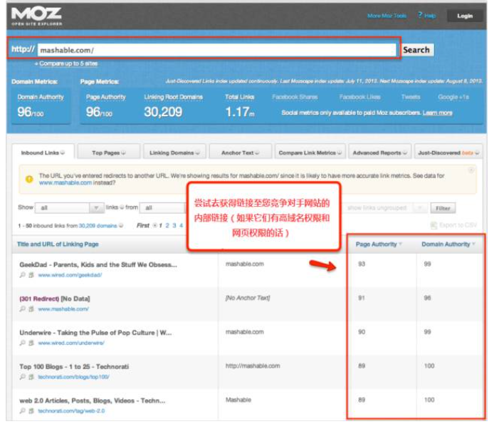Open 'web 2.0 Articles, Posts, Blogs, Videos' title
The width and height of the screenshot is (504, 429).
point(93,400)
